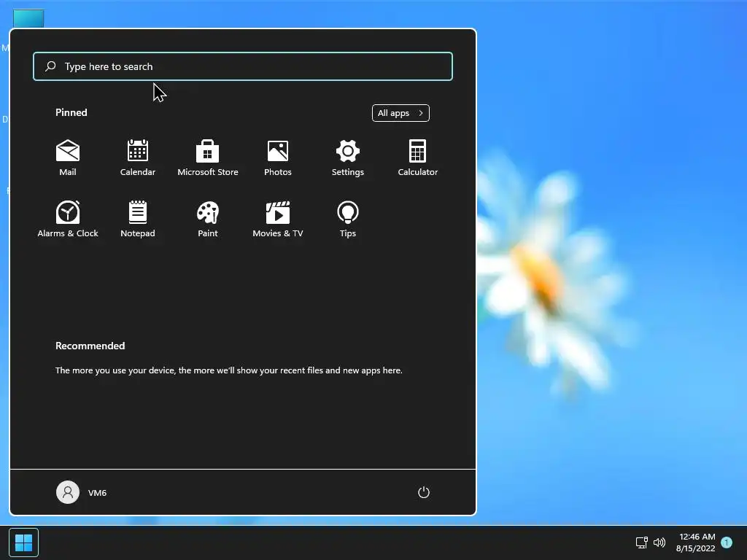Open the clock showing 12:46 AM

point(695,542)
